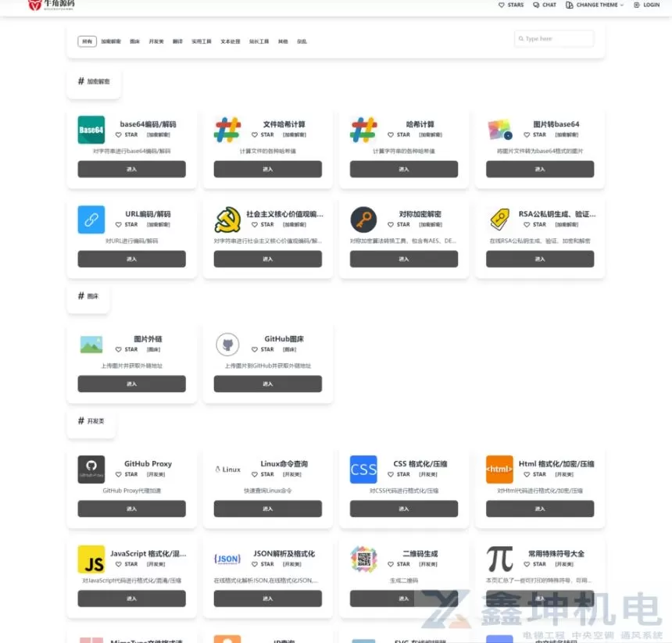Viewport: 672px width, 643px height.
Task: Switch to the 文本处理 category tab
Action: 231,41
